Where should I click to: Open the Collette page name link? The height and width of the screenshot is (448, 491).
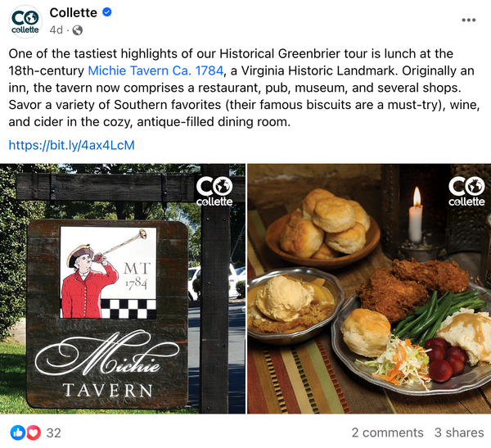pos(74,13)
